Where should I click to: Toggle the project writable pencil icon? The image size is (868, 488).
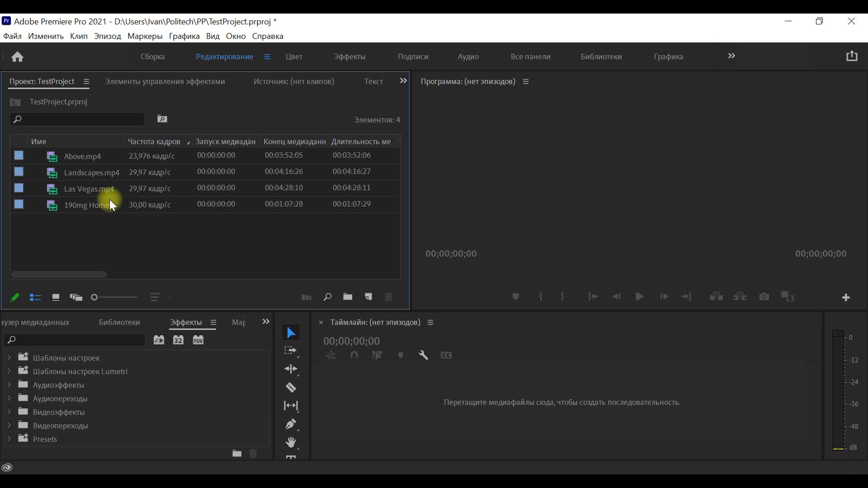coord(14,297)
